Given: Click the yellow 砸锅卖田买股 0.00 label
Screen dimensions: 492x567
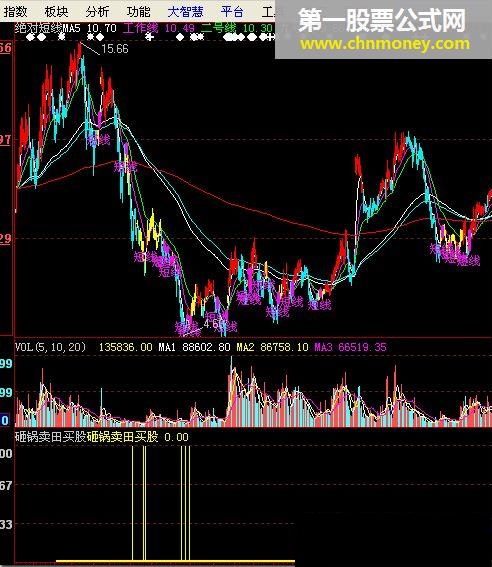Looking at the screenshot, I should pos(138,437).
